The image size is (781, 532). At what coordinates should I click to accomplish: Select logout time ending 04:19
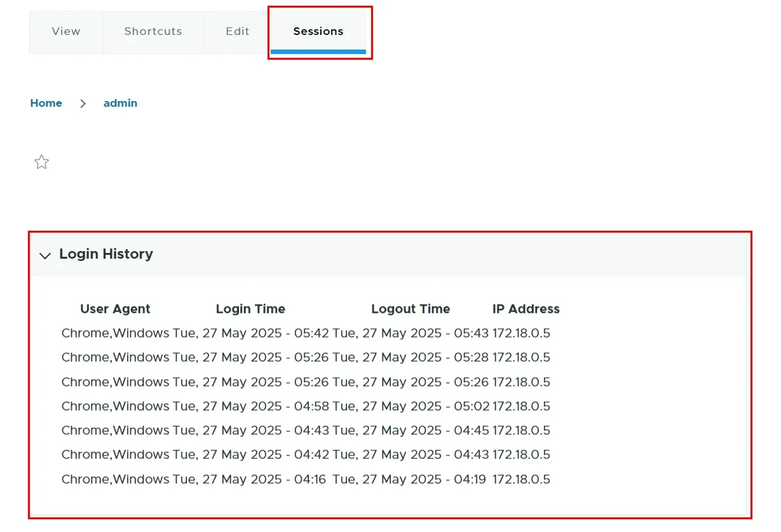[x=409, y=479]
